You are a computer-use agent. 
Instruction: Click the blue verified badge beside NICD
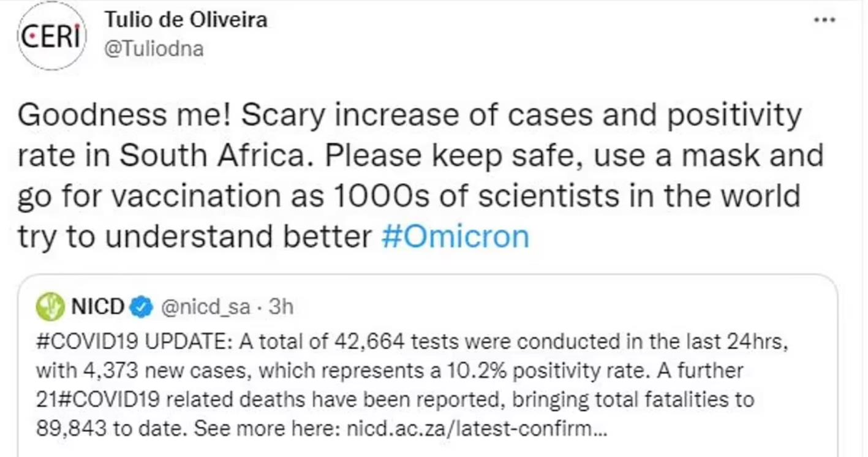coord(142,307)
